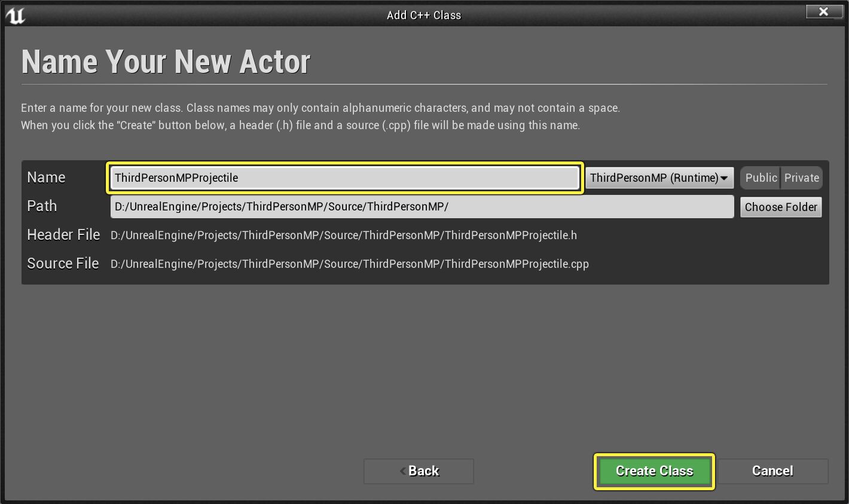Screen dimensions: 849x504
Task: Click the 'Enter a name for your new class' instruction
Action: click(x=320, y=108)
